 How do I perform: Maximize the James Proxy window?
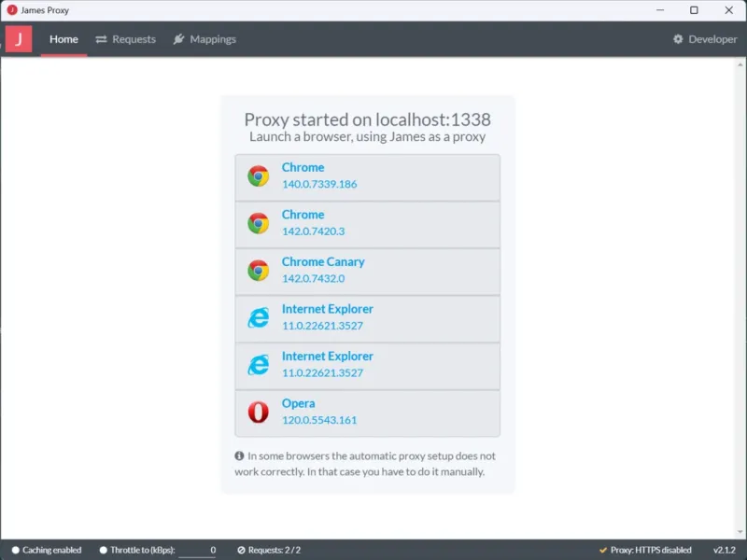click(694, 10)
